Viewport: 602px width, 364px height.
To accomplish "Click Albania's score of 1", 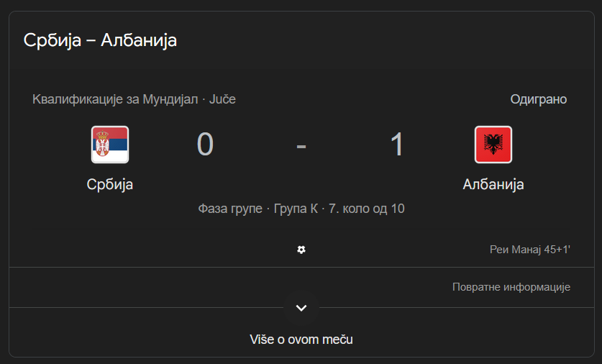I will click(x=396, y=145).
